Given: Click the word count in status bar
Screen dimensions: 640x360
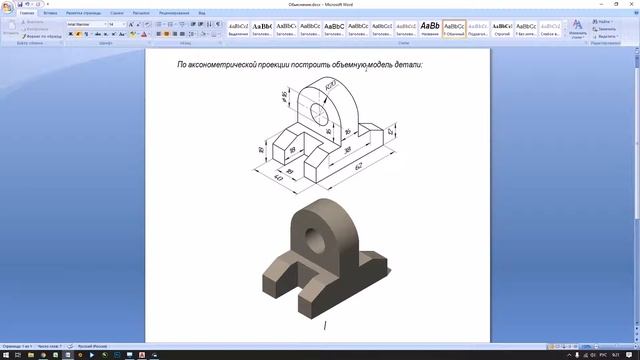Looking at the screenshot, I should pos(49,347).
